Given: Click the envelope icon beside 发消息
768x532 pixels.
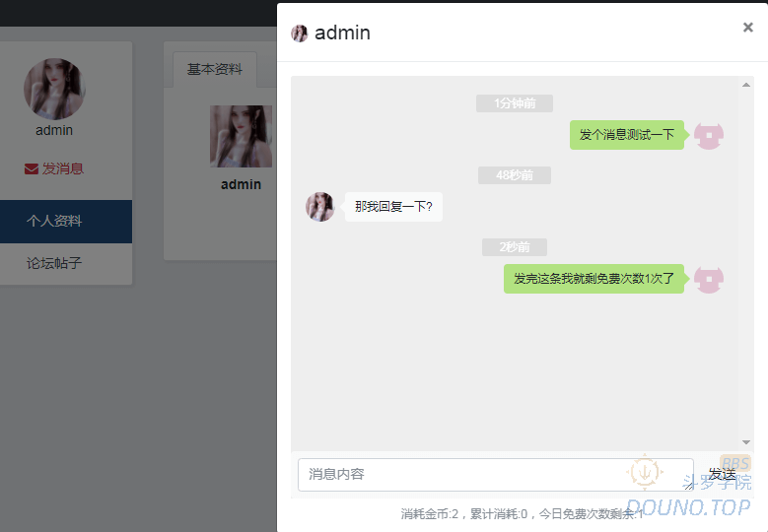Looking at the screenshot, I should (32, 168).
